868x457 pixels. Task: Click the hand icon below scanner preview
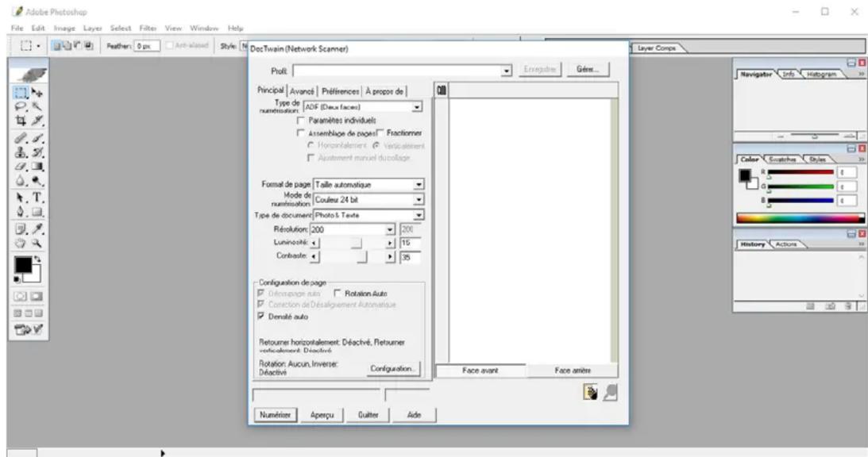tap(591, 393)
